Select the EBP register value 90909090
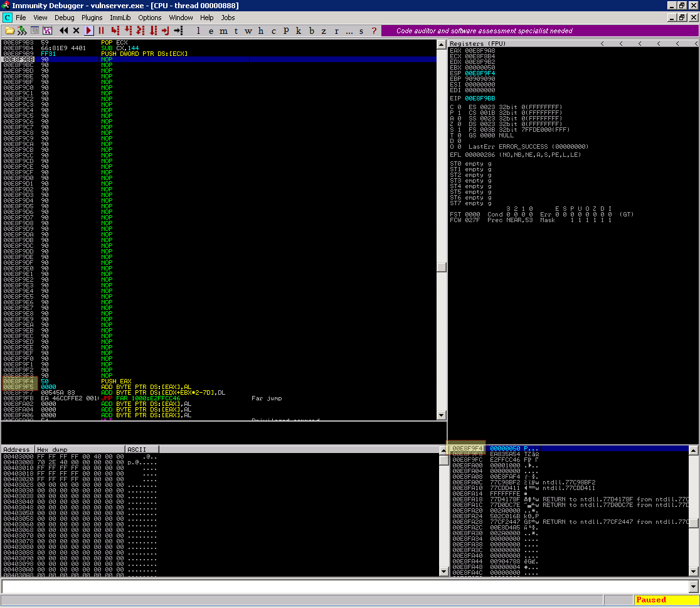This screenshot has width=700, height=608. coord(480,78)
